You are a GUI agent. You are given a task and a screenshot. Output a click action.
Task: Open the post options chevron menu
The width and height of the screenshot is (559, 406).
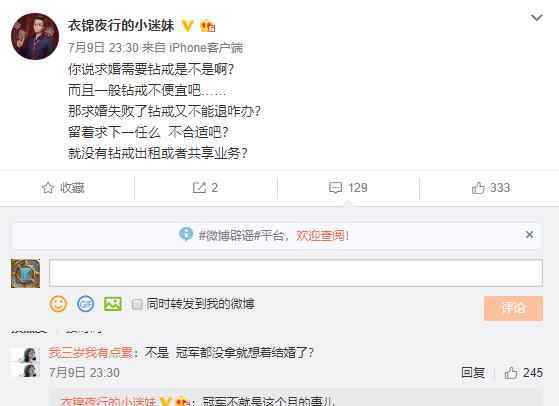(537, 17)
